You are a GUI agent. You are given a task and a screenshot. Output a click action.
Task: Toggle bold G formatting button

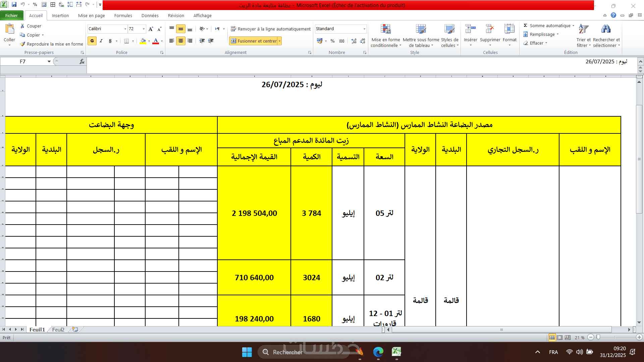92,41
